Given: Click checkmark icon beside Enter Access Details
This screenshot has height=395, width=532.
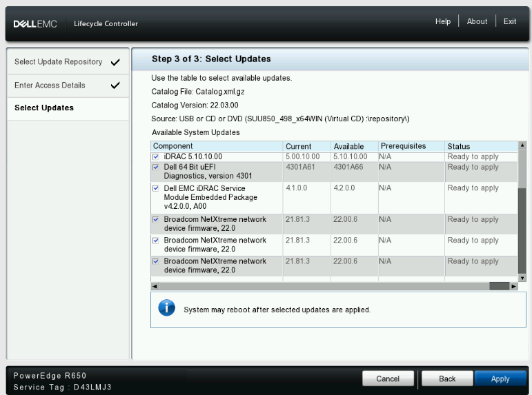Looking at the screenshot, I should [x=115, y=85].
